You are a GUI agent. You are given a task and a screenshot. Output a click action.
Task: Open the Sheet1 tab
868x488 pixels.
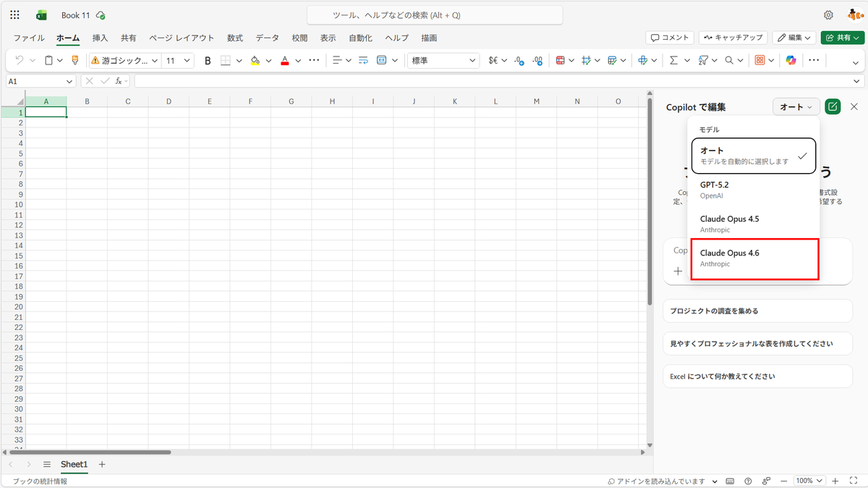[x=74, y=464]
